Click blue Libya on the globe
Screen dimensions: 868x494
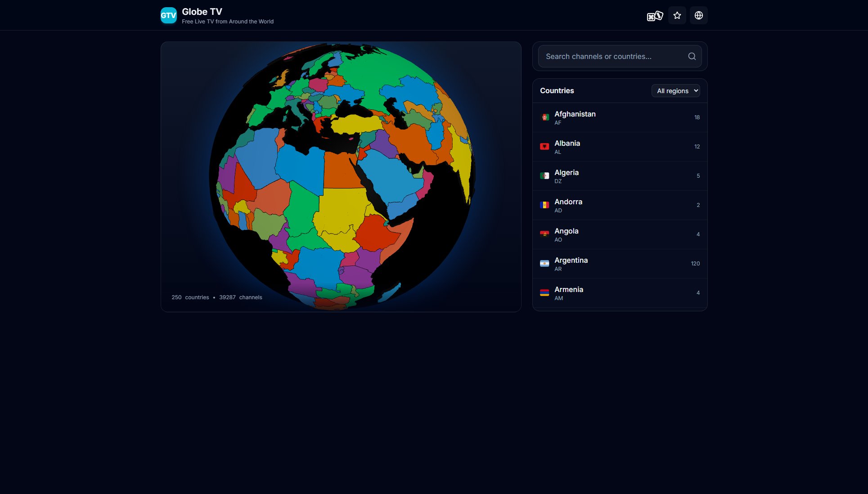301,169
